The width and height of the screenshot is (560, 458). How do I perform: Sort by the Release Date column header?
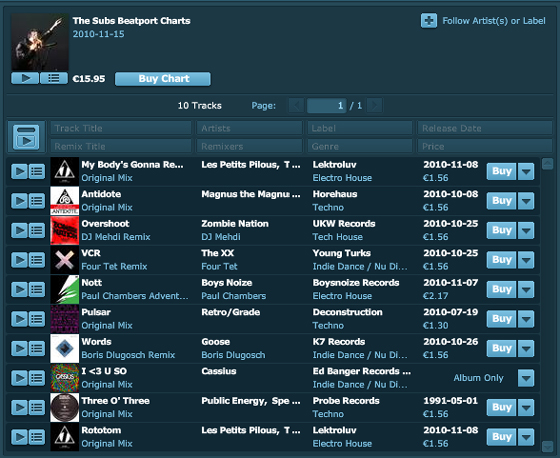(485, 128)
